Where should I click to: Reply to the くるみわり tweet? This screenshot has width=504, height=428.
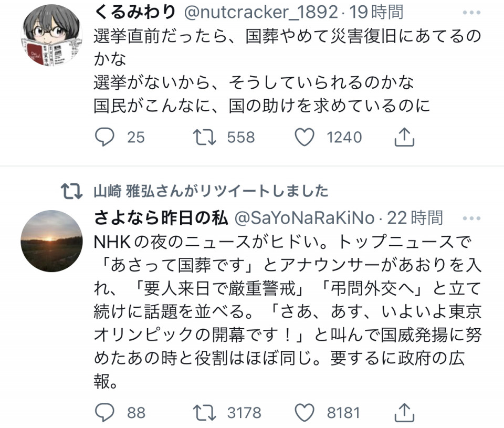104,138
